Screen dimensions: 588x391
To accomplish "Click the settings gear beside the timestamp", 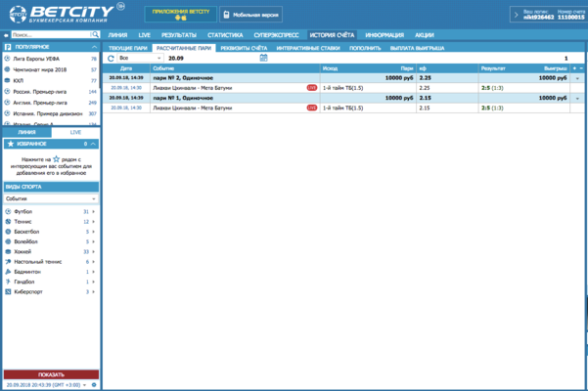I will tap(94, 385).
